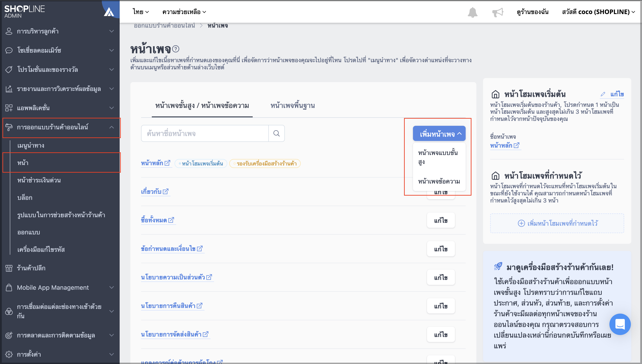Choose หน้าเพจข้อความ from the dropdown menu

439,181
